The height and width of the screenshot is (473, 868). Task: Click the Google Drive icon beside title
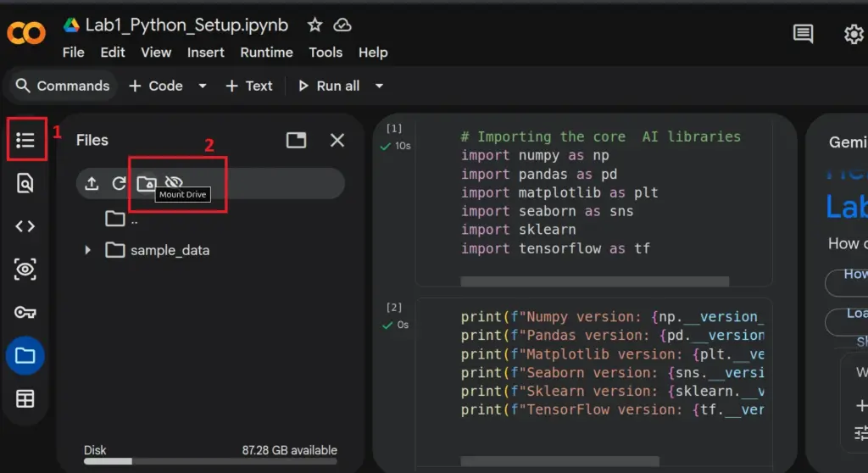tap(71, 25)
